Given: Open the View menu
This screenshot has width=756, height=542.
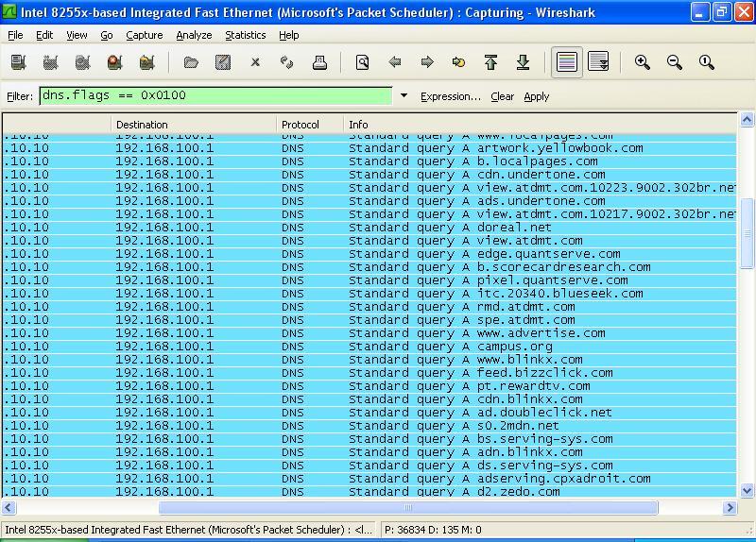Looking at the screenshot, I should pyautogui.click(x=77, y=35).
